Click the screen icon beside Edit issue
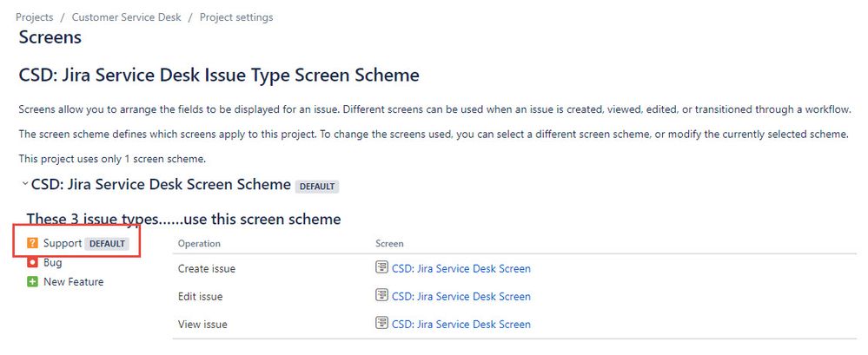 (x=381, y=296)
